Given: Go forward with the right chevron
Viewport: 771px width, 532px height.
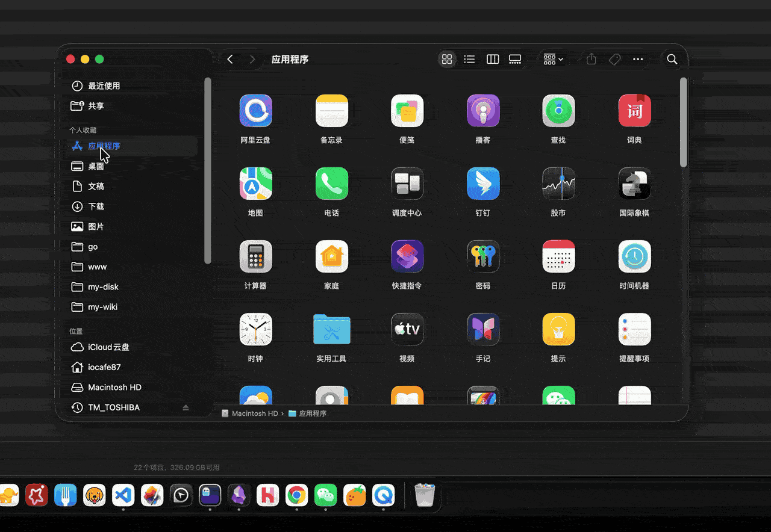Looking at the screenshot, I should point(252,59).
